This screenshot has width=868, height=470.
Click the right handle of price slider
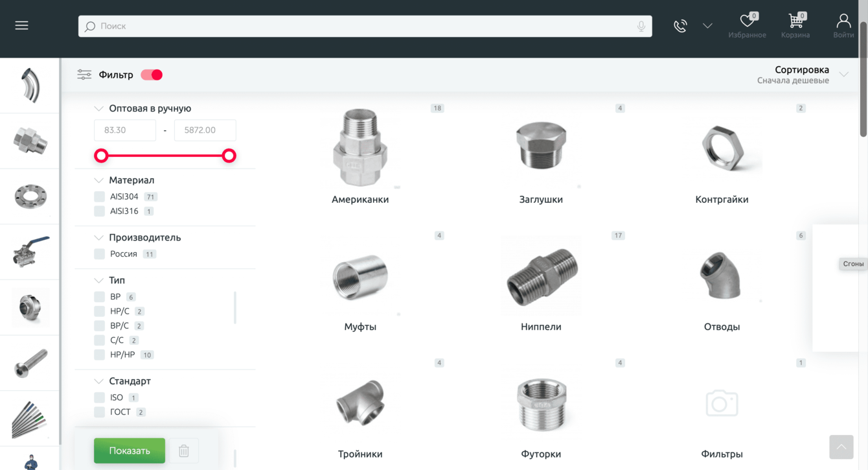pyautogui.click(x=229, y=156)
